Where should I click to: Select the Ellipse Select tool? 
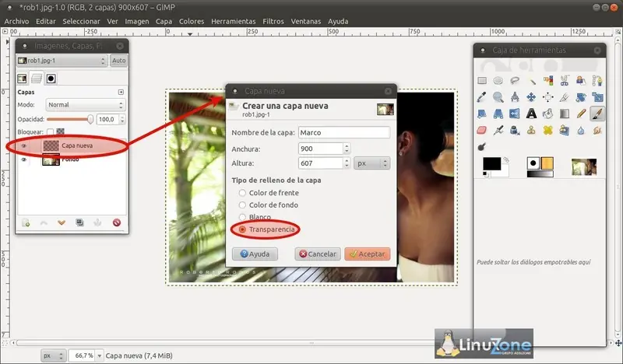point(498,81)
